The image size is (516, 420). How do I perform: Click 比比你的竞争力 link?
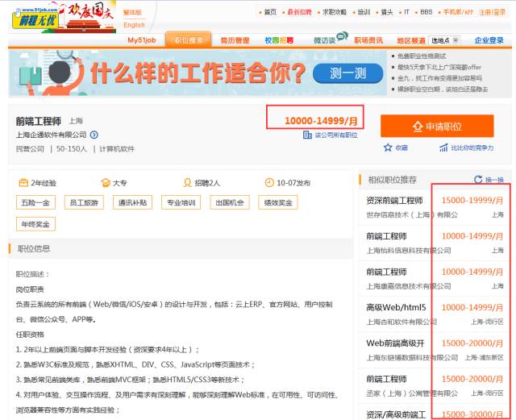pyautogui.click(x=472, y=148)
